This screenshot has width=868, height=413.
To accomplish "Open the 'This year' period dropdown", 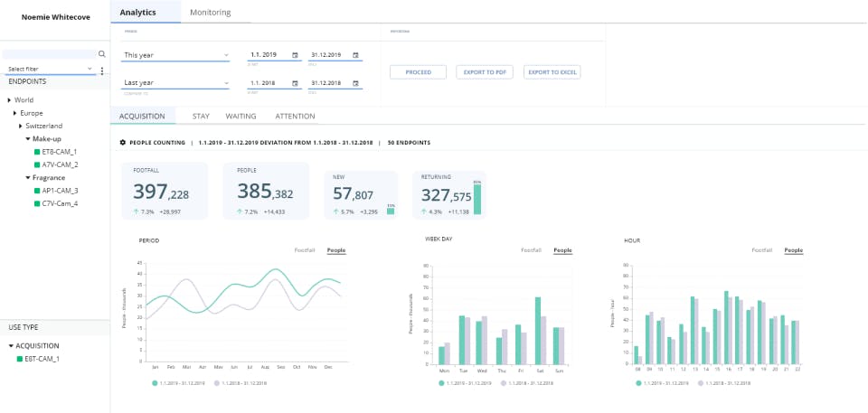I will pyautogui.click(x=176, y=55).
